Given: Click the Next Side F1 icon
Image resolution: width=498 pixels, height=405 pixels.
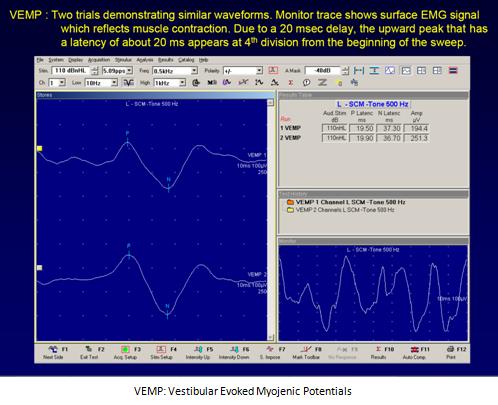Looking at the screenshot, I should [x=53, y=349].
